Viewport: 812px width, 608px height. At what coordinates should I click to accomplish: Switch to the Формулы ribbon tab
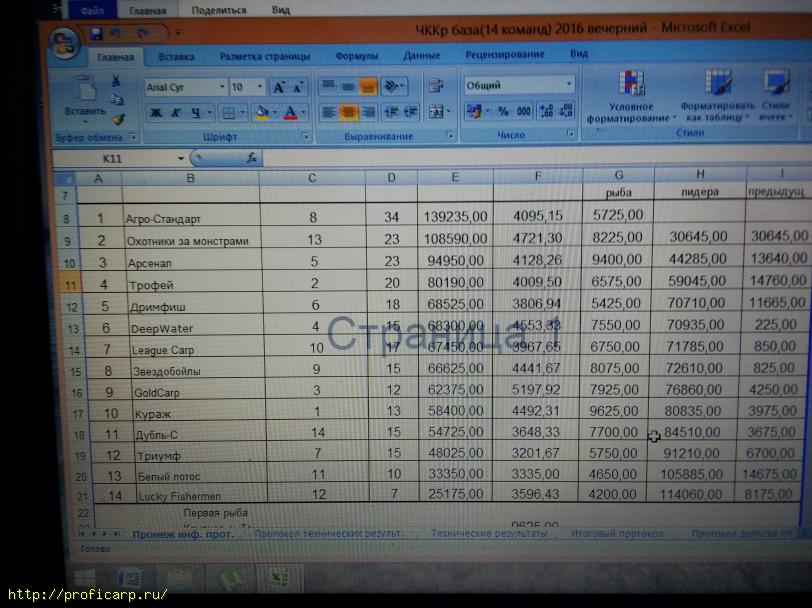tap(356, 55)
